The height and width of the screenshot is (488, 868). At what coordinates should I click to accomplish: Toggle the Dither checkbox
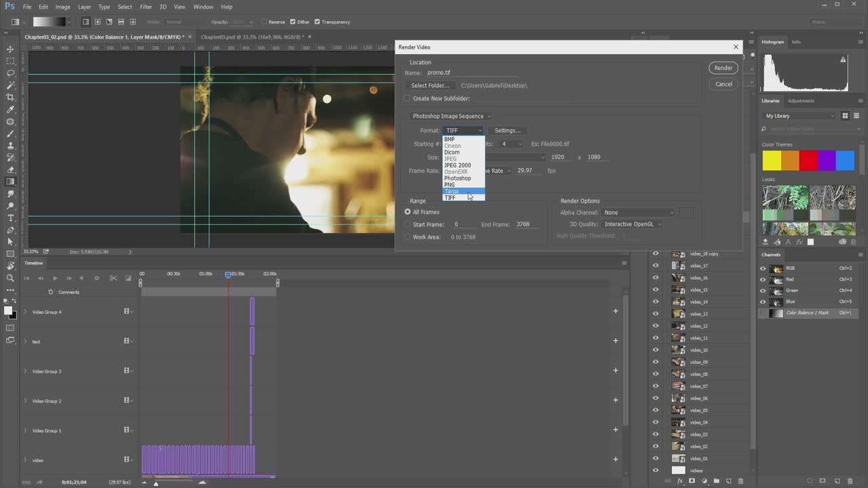(x=293, y=22)
